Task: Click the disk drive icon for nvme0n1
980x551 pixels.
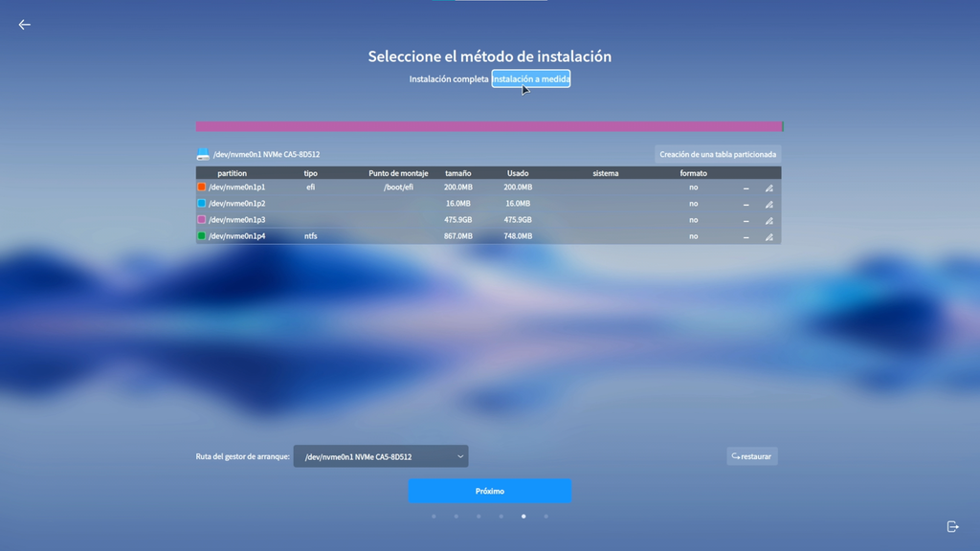Action: (x=203, y=154)
